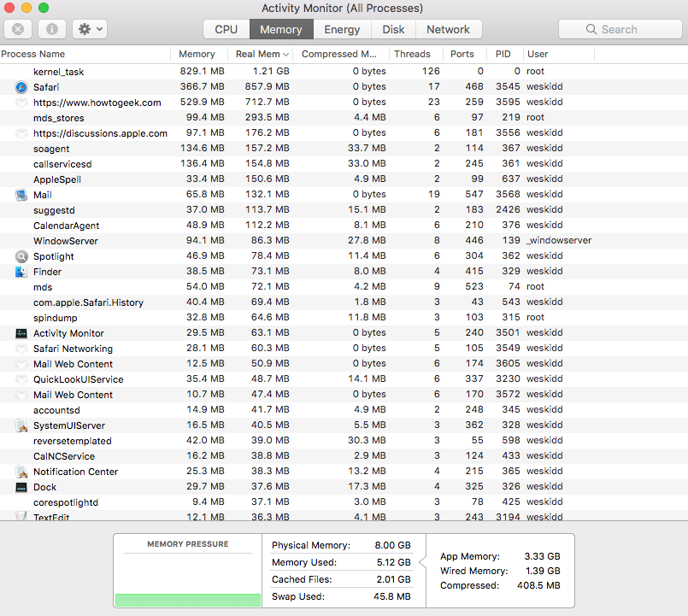Click the howtogeek.com shield icon
Viewport: 688px width, 616px height.
pyautogui.click(x=21, y=103)
